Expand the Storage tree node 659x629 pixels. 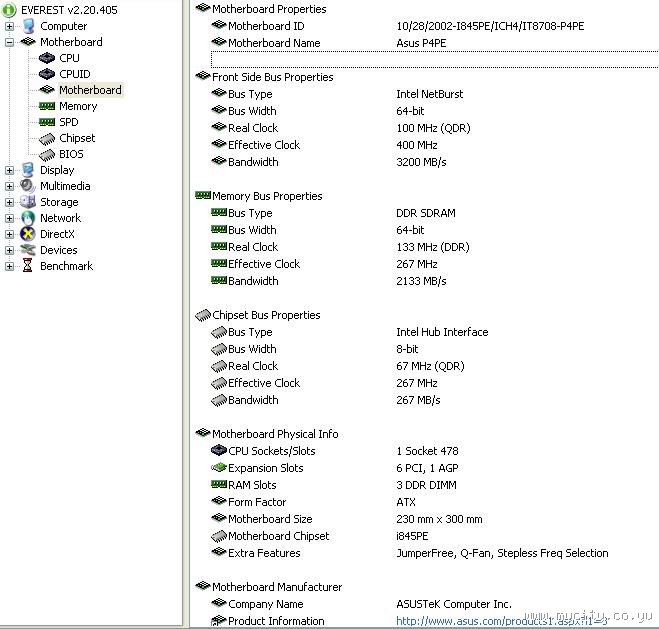coord(9,203)
